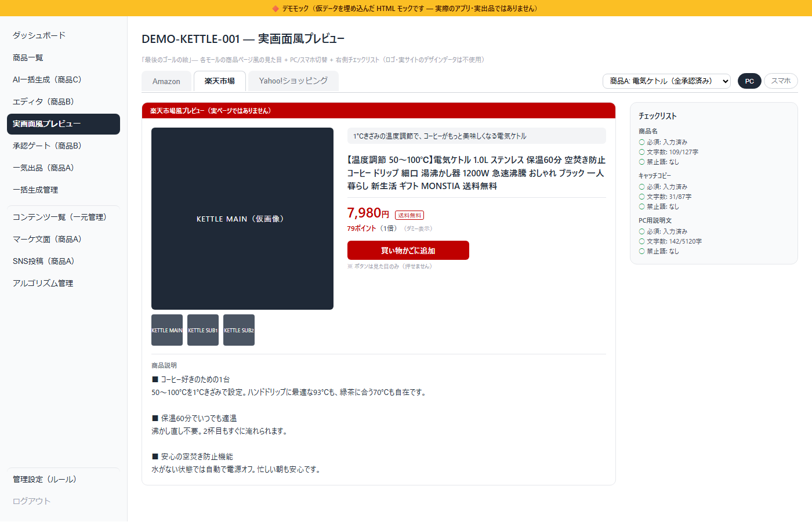Viewport: 812px width, 522px height.
Task: Switch to the 楽天市場 tab
Action: tap(220, 81)
